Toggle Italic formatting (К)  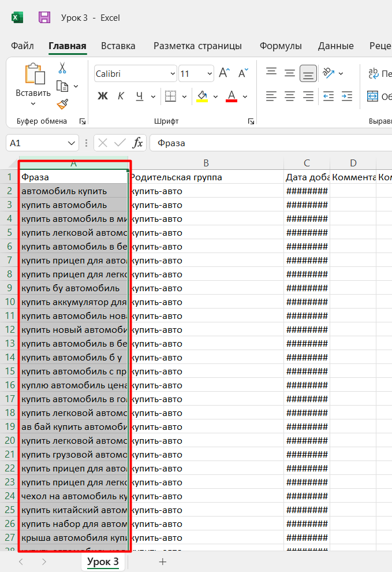(121, 96)
